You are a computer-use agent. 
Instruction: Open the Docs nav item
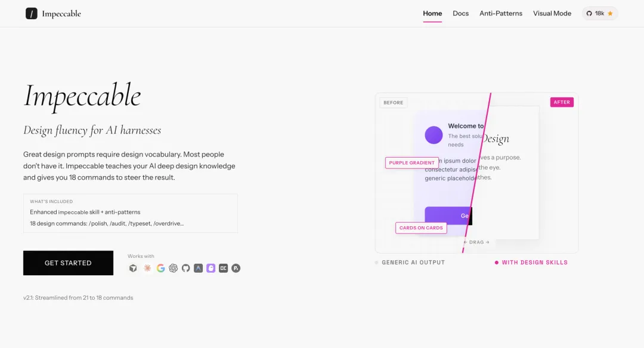click(460, 14)
